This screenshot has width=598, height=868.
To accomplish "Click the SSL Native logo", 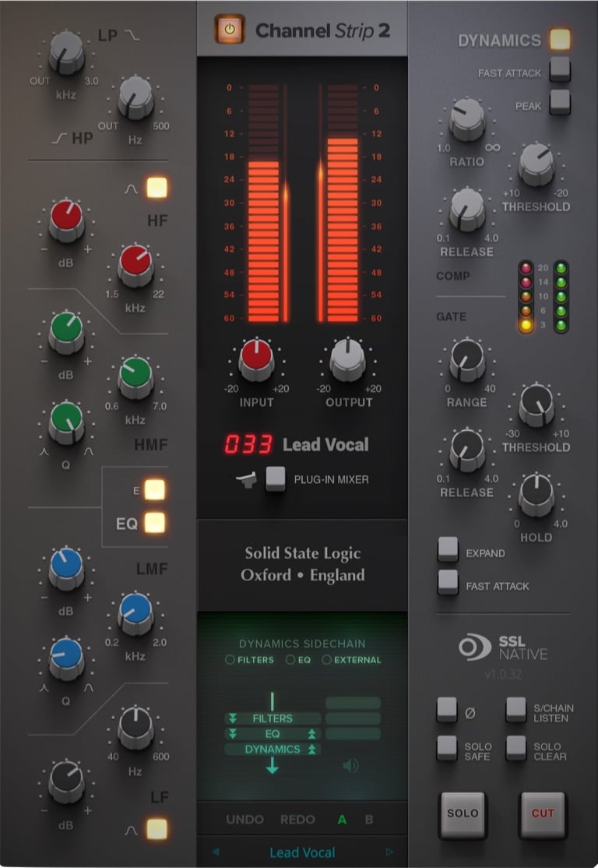I will pyautogui.click(x=502, y=647).
